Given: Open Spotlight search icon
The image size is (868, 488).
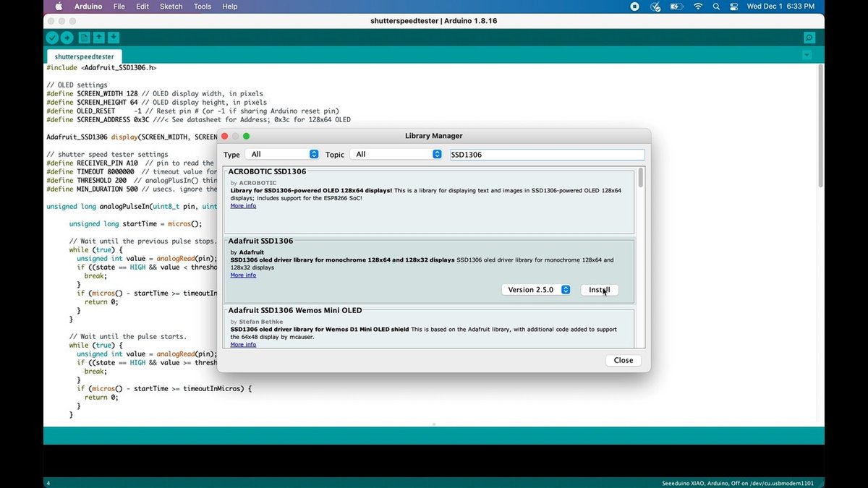Looking at the screenshot, I should pos(715,7).
